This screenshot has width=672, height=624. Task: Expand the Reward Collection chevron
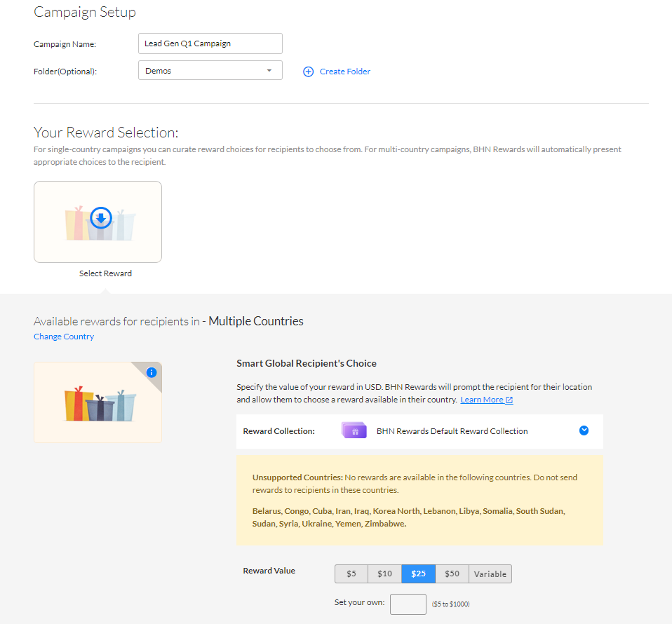click(584, 430)
